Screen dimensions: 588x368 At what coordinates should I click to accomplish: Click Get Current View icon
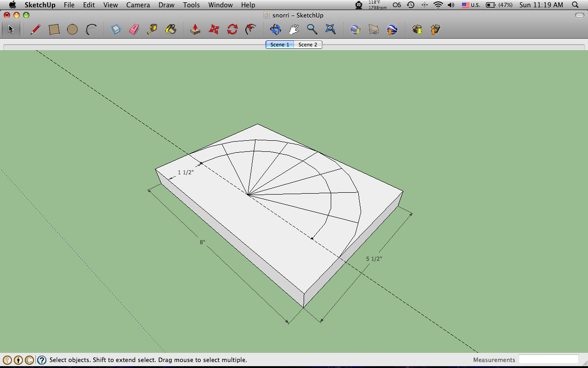pos(355,29)
